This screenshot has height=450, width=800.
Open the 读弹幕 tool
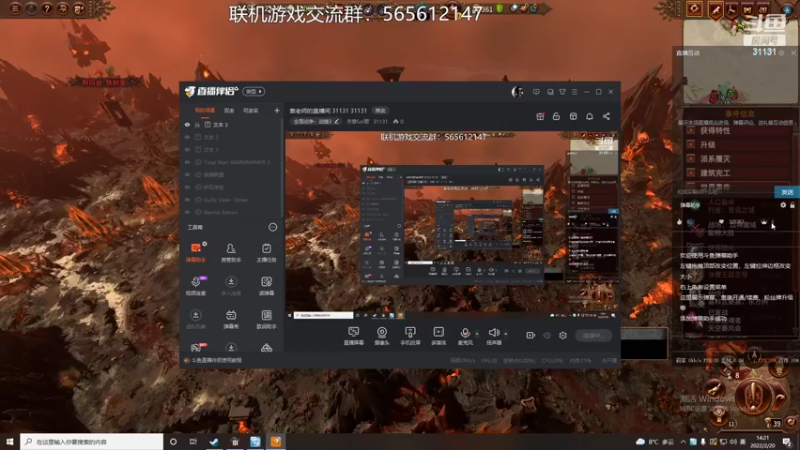point(266,286)
